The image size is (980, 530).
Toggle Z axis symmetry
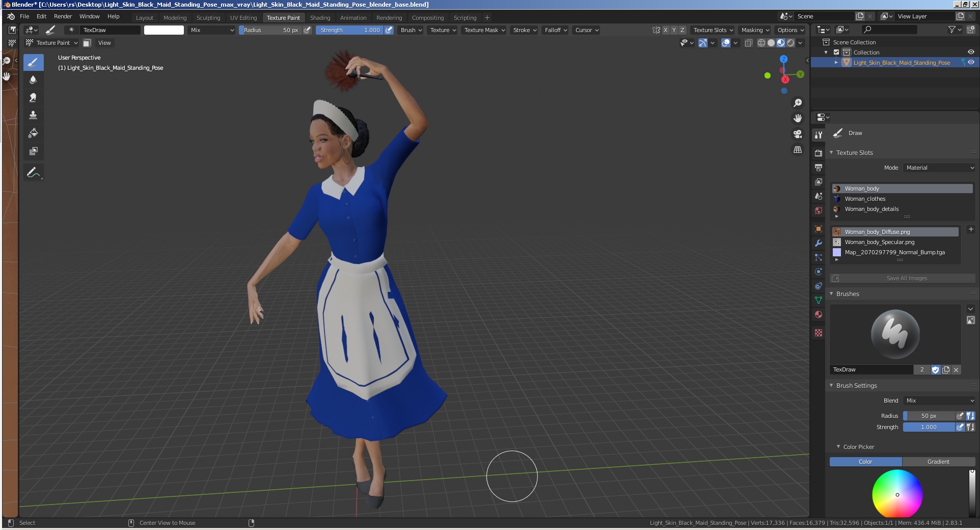pos(683,30)
